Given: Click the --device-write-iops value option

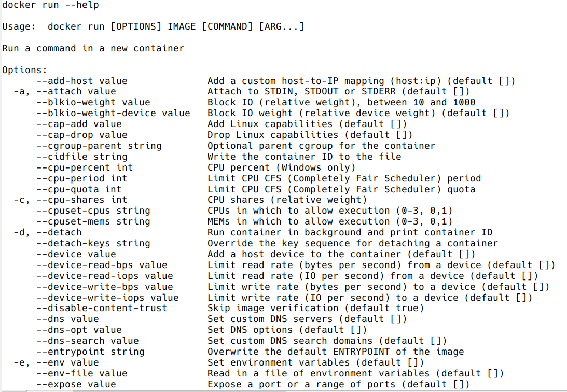Looking at the screenshot, I should pos(107,298).
